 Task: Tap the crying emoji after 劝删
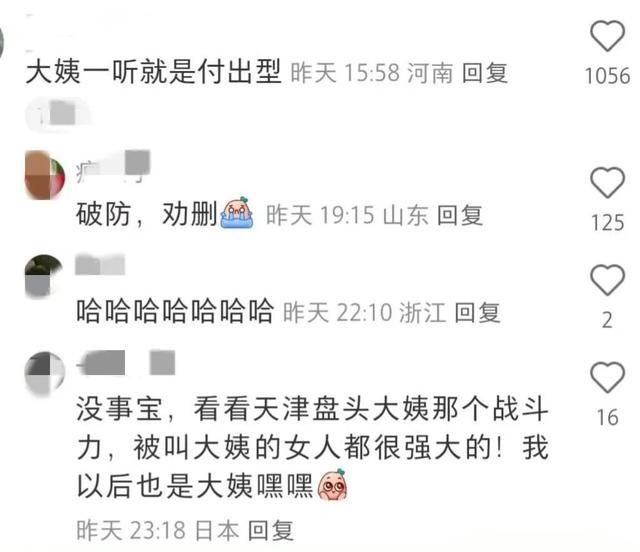[x=237, y=212]
